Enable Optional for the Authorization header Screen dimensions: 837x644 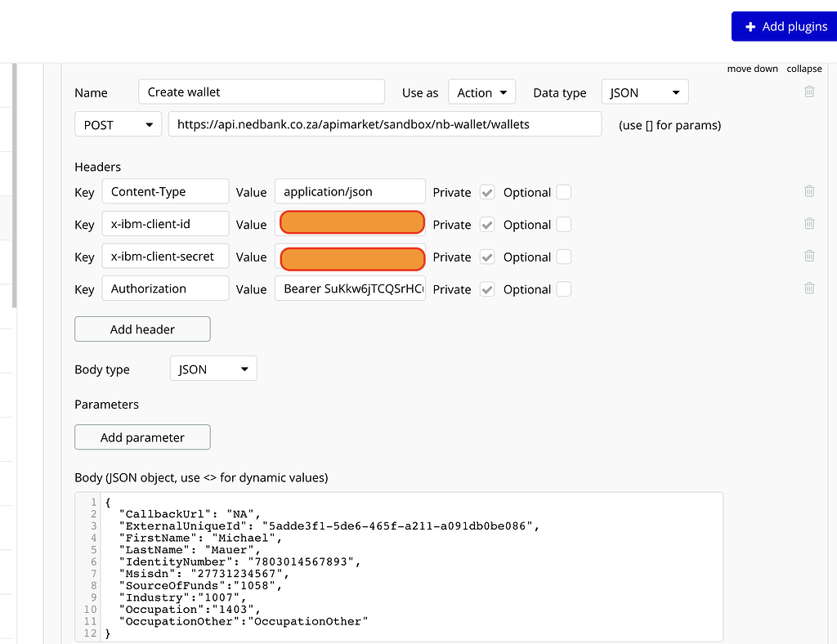tap(564, 289)
